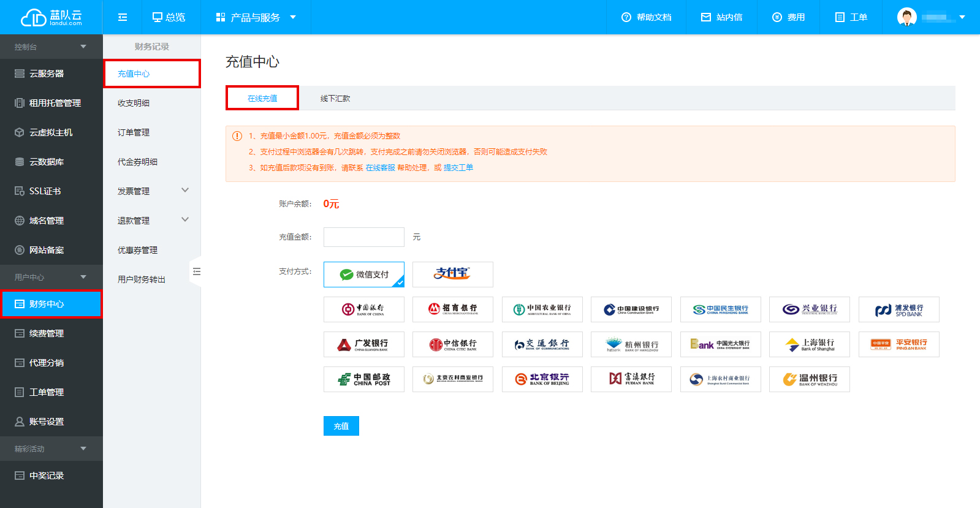Choose 兴业银行 payment option
The image size is (980, 508).
coord(810,309)
